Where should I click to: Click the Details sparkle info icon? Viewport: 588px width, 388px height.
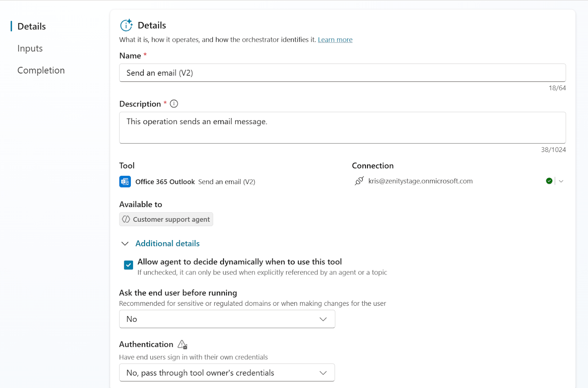click(126, 25)
